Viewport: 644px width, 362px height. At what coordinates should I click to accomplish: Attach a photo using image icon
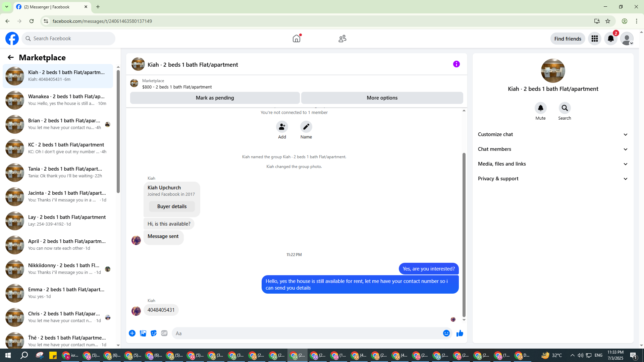pos(143,333)
